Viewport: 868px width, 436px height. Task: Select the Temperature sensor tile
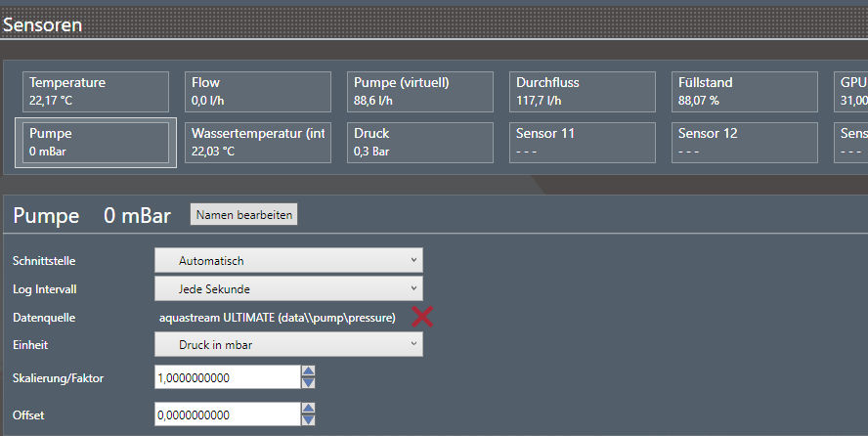[x=96, y=91]
